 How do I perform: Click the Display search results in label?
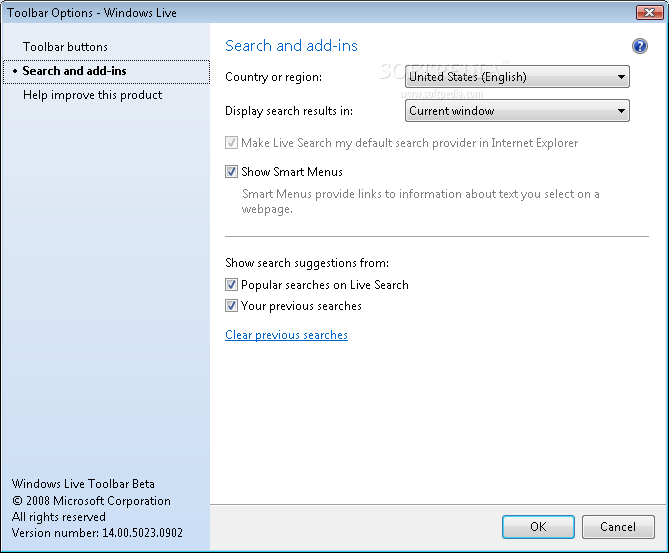pos(289,111)
